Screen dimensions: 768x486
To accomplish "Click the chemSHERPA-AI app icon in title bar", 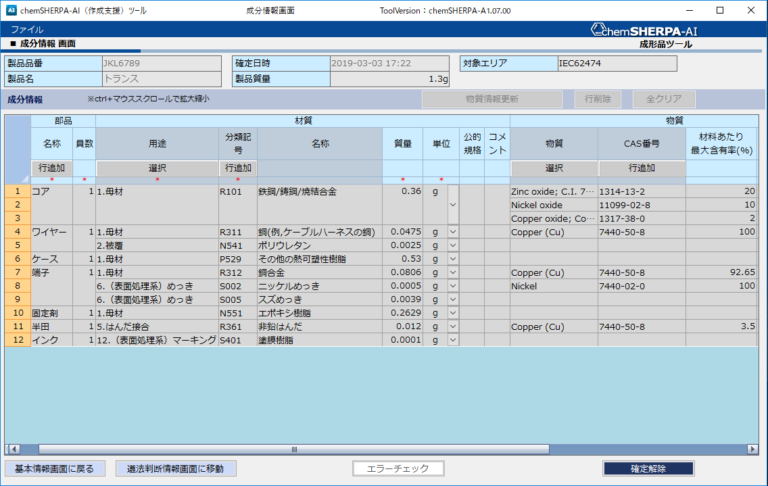I will (11, 9).
